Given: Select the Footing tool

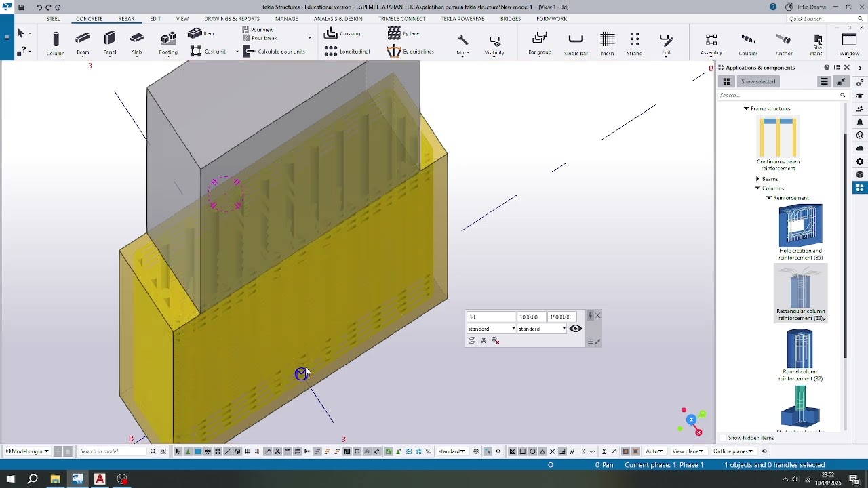Looking at the screenshot, I should point(168,43).
